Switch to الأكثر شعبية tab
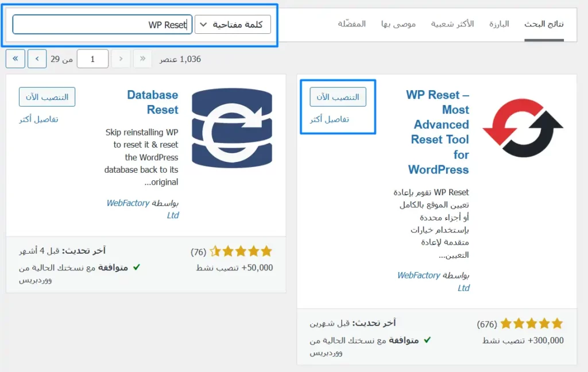588x372 pixels. (x=452, y=24)
